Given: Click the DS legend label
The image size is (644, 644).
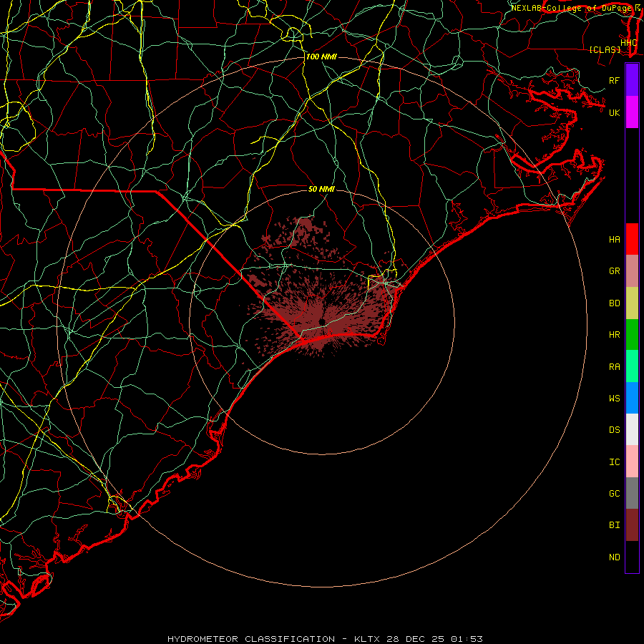Looking at the screenshot, I should (x=614, y=430).
